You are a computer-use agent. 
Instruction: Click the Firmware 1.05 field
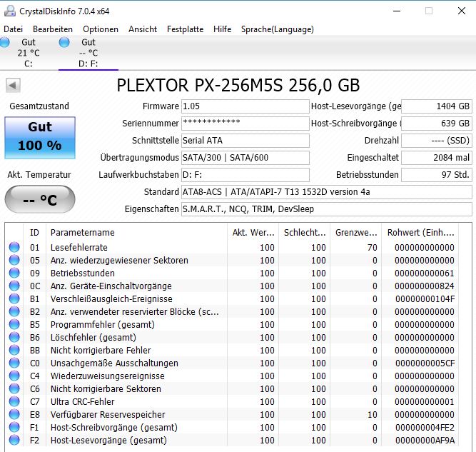pos(245,106)
